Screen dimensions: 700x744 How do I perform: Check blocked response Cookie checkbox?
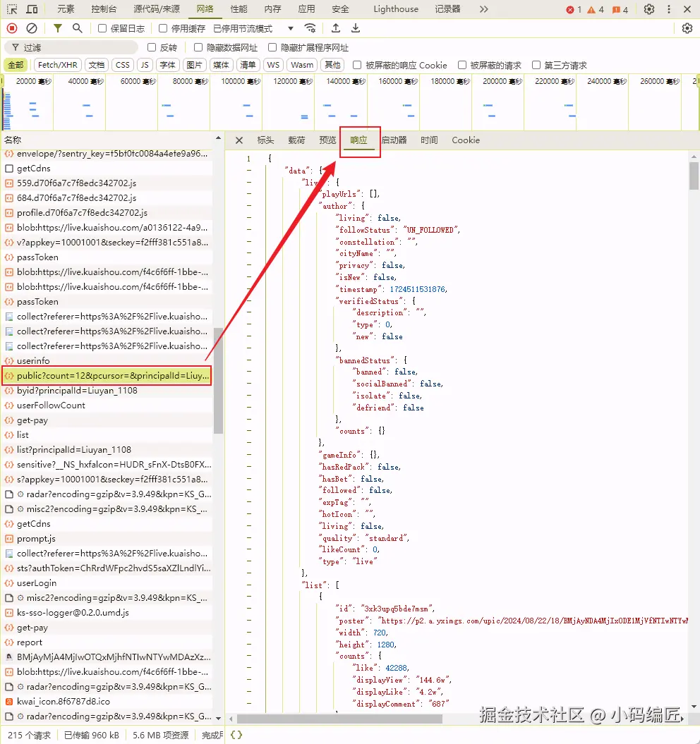(x=357, y=65)
